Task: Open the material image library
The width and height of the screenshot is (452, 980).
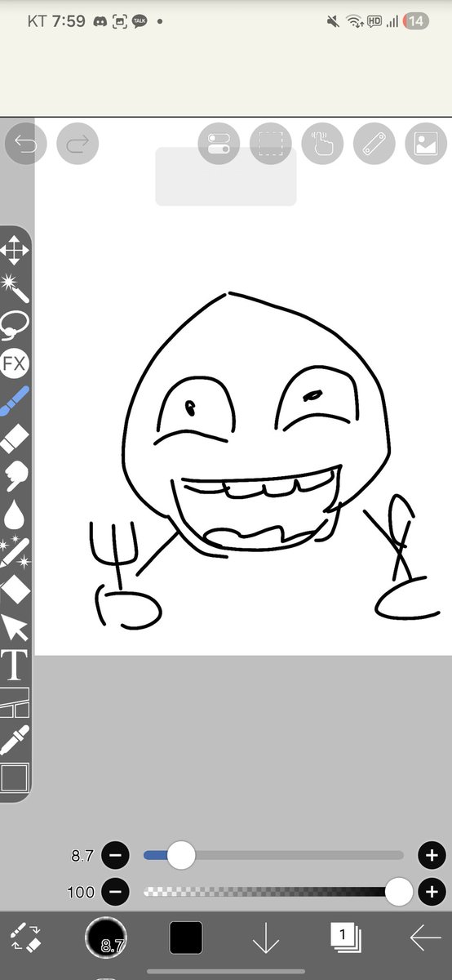Action: click(426, 144)
